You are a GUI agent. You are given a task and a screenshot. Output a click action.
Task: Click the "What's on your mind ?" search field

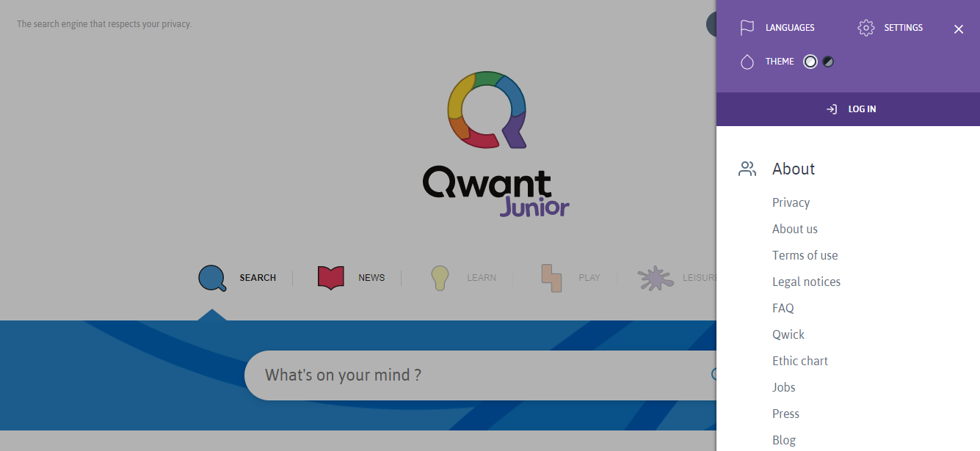tap(470, 375)
